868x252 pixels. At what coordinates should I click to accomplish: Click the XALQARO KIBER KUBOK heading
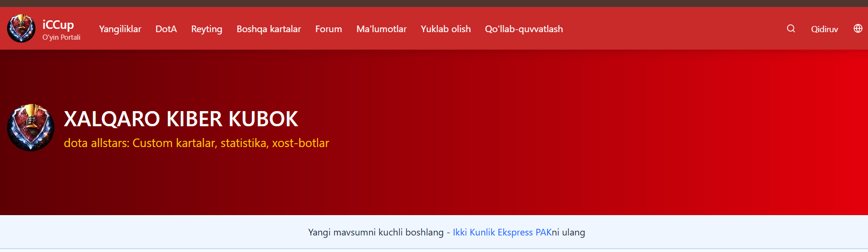pos(181,119)
